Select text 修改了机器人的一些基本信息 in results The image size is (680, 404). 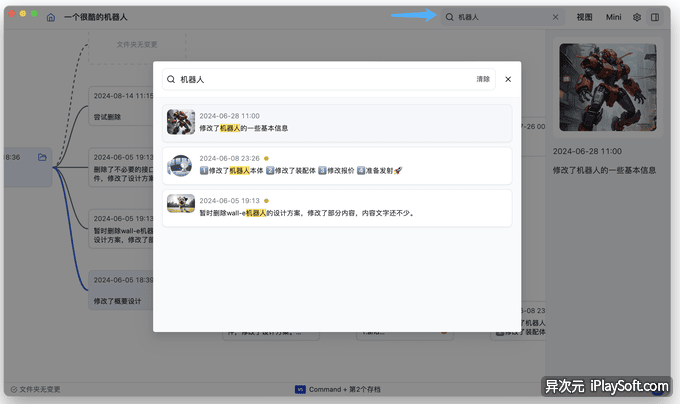pos(244,128)
